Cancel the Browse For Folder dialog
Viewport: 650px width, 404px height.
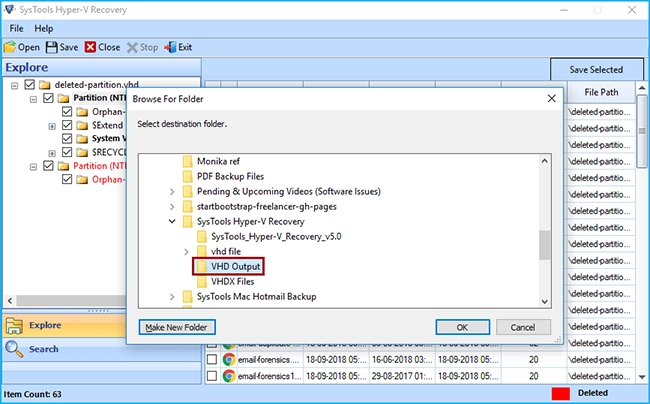coord(523,327)
